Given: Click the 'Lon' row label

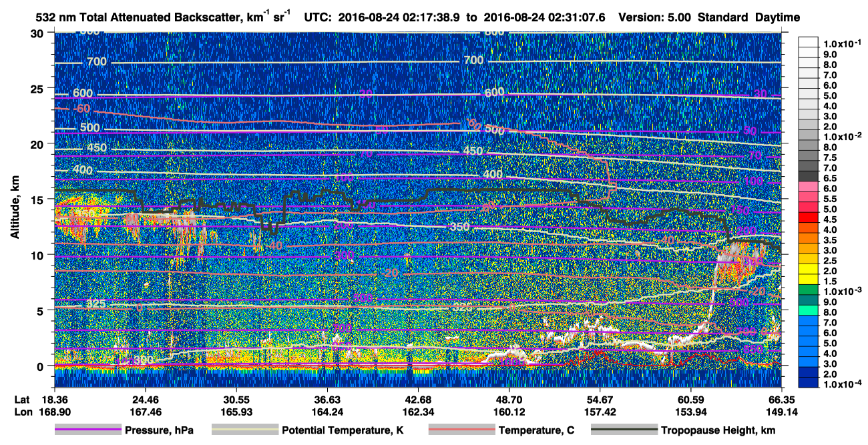Looking at the screenshot, I should pos(22,411).
